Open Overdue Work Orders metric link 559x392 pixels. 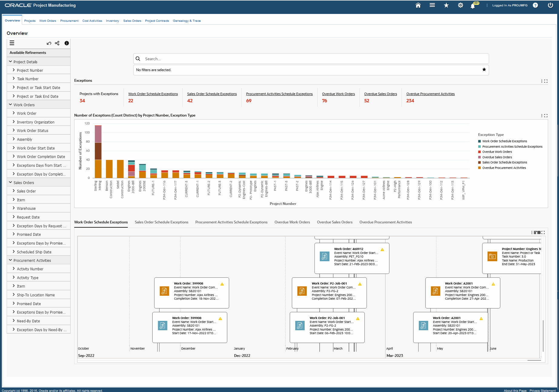(338, 94)
